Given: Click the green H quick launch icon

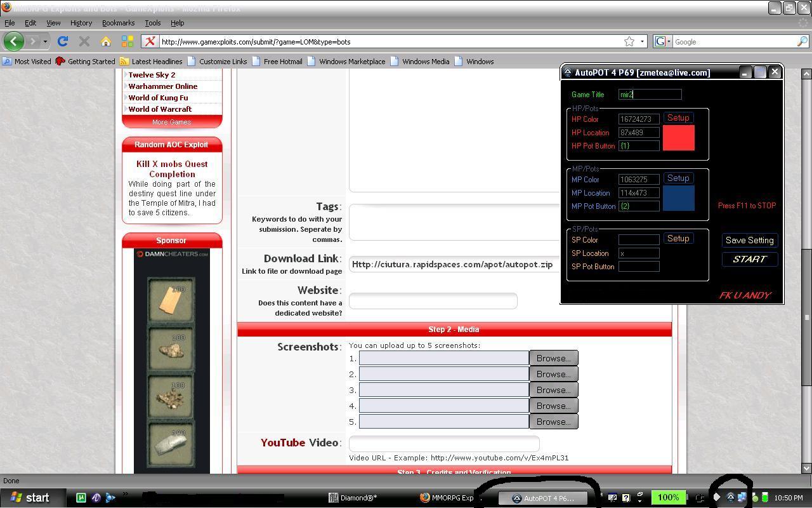Looking at the screenshot, I should point(81,498).
